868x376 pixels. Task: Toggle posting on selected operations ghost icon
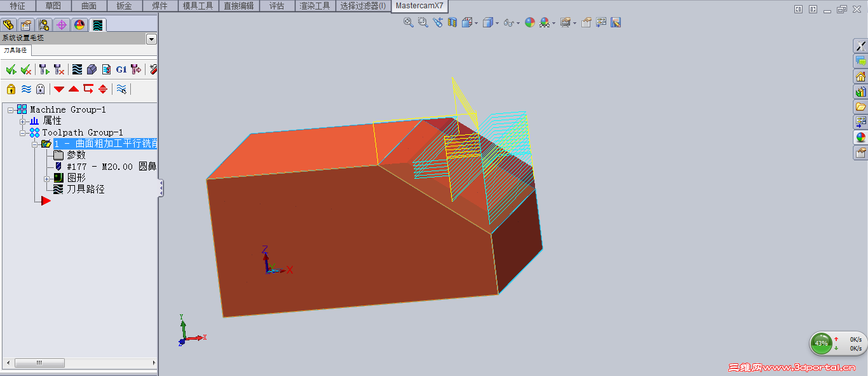click(x=40, y=88)
